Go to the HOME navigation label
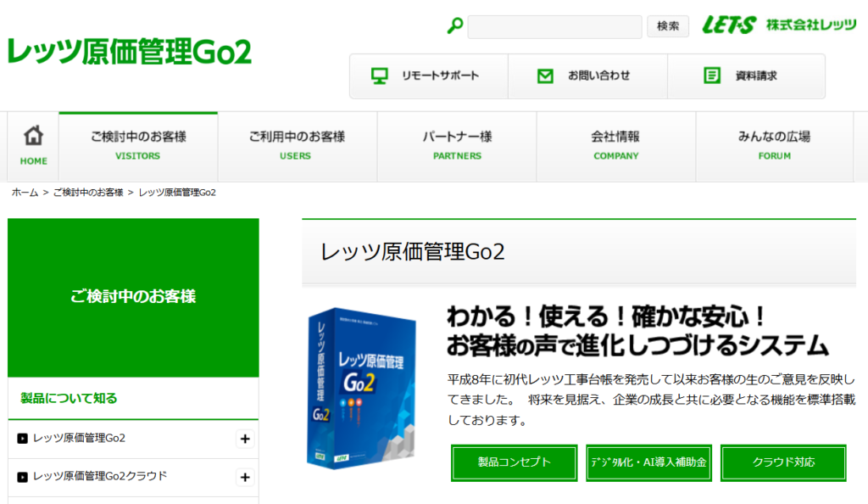This screenshot has width=868, height=504. (33, 161)
